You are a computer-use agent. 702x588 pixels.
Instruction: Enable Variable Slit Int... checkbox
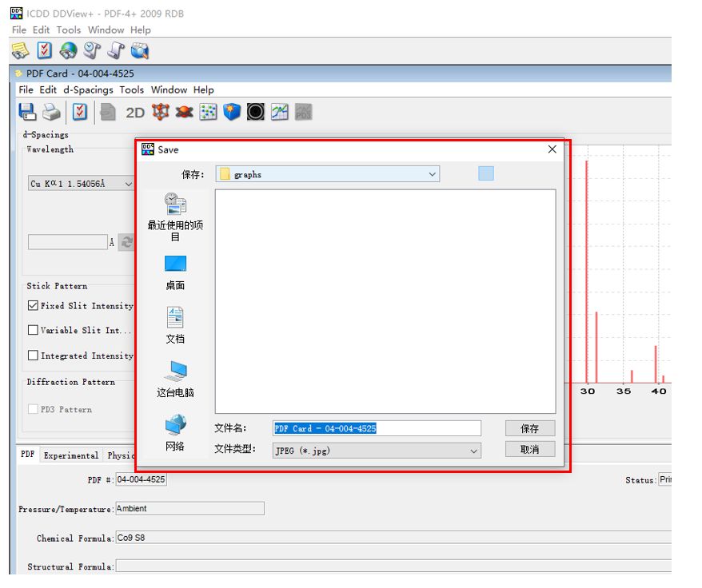pyautogui.click(x=33, y=330)
